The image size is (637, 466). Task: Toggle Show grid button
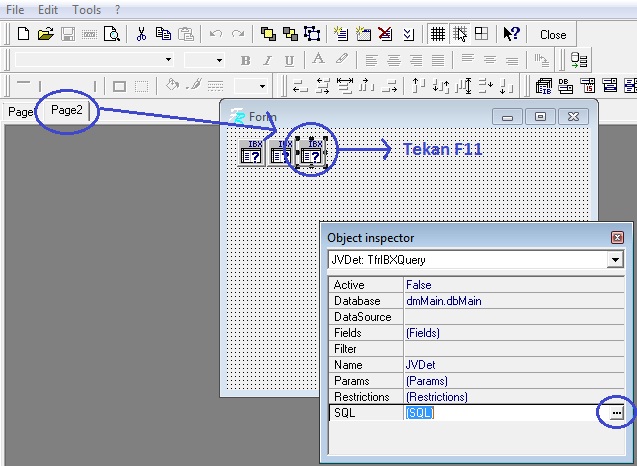(438, 34)
